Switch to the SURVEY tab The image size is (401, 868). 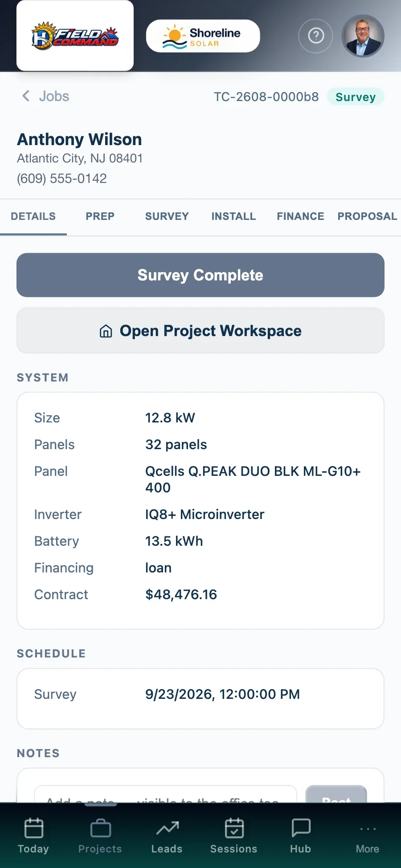167,216
